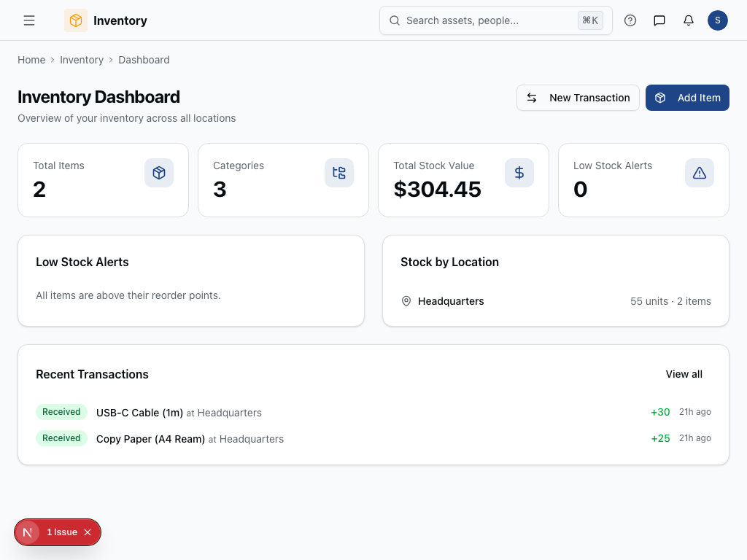Open the hamburger navigation menu

(29, 20)
